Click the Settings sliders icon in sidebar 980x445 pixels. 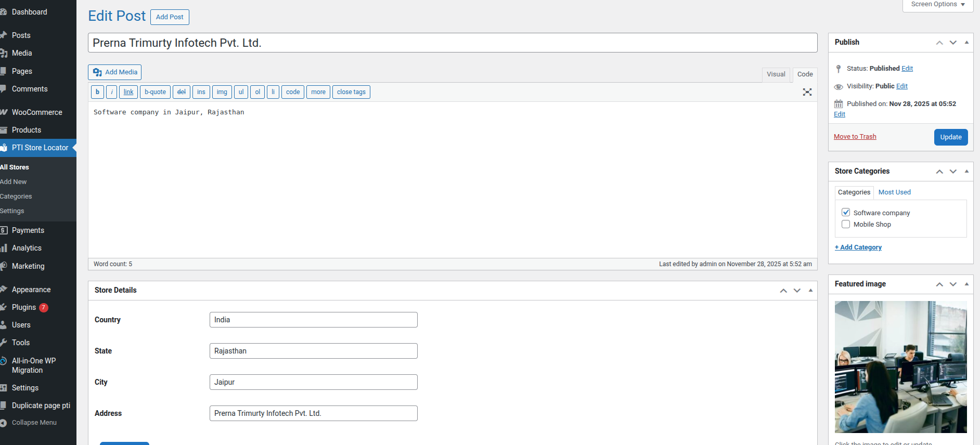tap(3, 388)
